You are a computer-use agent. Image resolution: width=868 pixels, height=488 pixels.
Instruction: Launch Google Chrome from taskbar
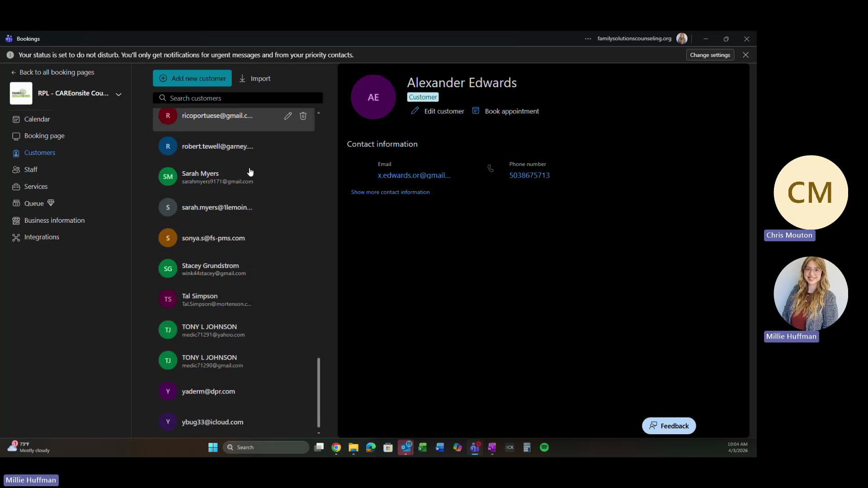(336, 447)
